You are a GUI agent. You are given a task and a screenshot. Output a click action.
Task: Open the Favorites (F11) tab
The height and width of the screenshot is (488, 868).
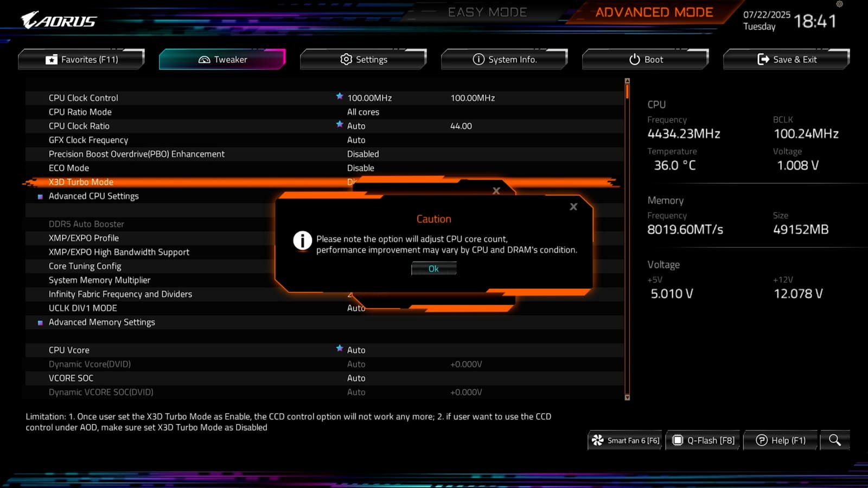(81, 59)
